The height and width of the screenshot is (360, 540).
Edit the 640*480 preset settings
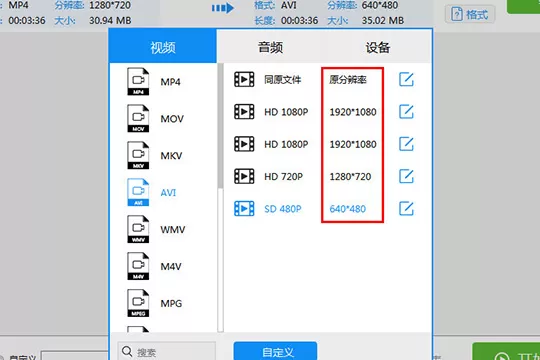[406, 209]
